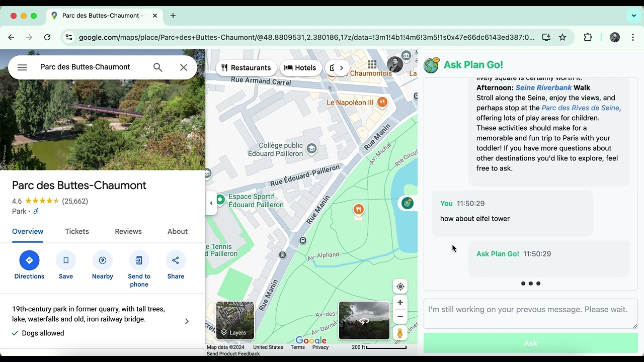The height and width of the screenshot is (362, 644).
Task: Click the place title Parc des Buttes-Chaumont
Action: (x=79, y=186)
